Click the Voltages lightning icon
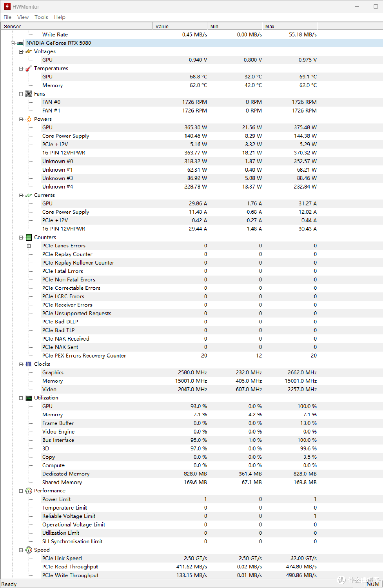 point(29,51)
